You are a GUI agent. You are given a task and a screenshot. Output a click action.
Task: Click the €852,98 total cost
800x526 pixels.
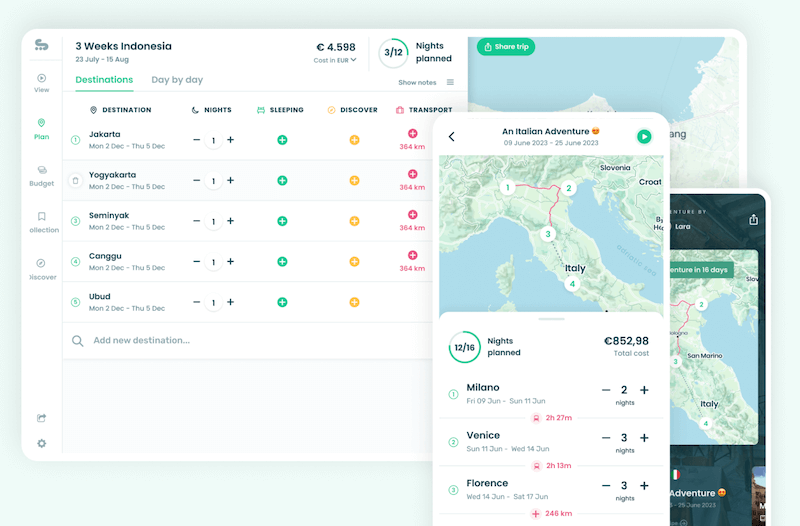[x=626, y=341]
